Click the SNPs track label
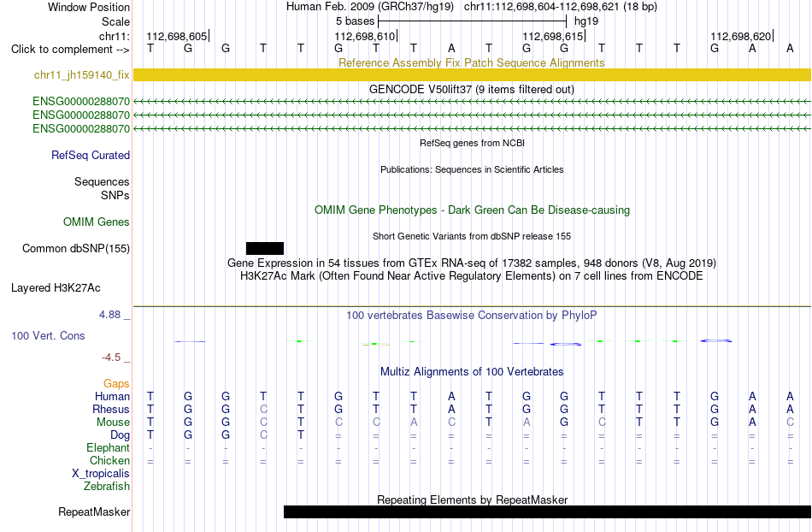The image size is (812, 532). 115,195
